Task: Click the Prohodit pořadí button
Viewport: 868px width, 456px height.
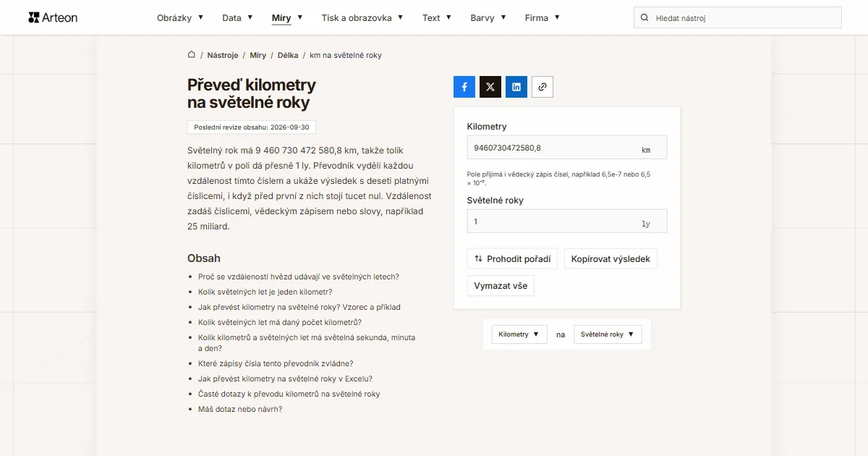Action: point(512,258)
